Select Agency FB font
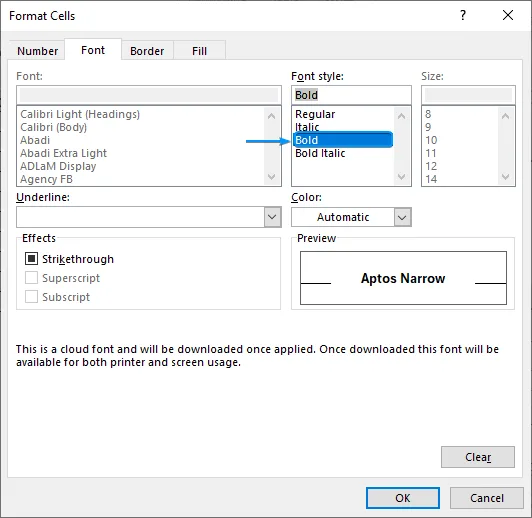 [46, 179]
